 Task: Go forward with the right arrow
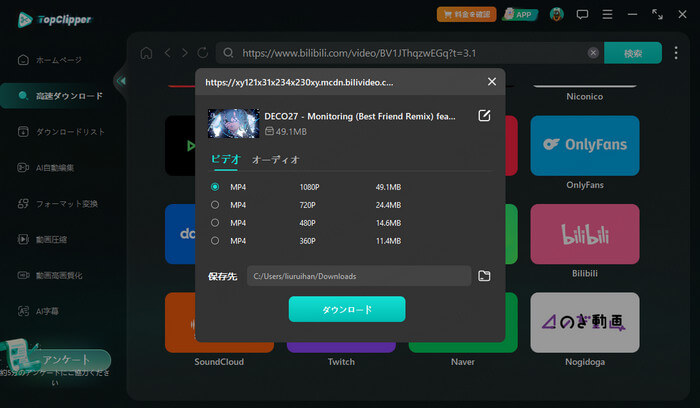coord(185,53)
